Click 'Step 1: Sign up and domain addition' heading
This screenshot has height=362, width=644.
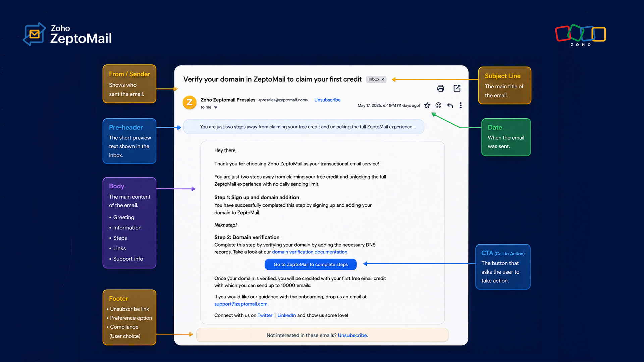coord(257,197)
